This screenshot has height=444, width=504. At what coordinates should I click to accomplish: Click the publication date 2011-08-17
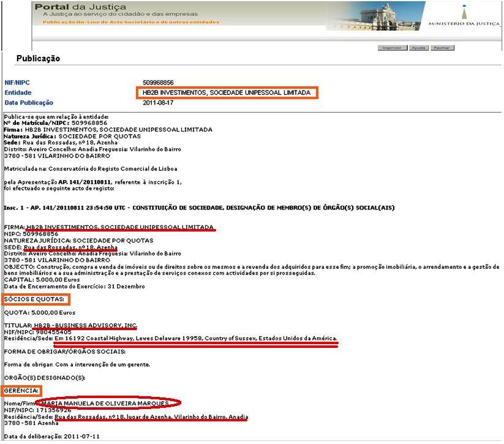point(158,103)
